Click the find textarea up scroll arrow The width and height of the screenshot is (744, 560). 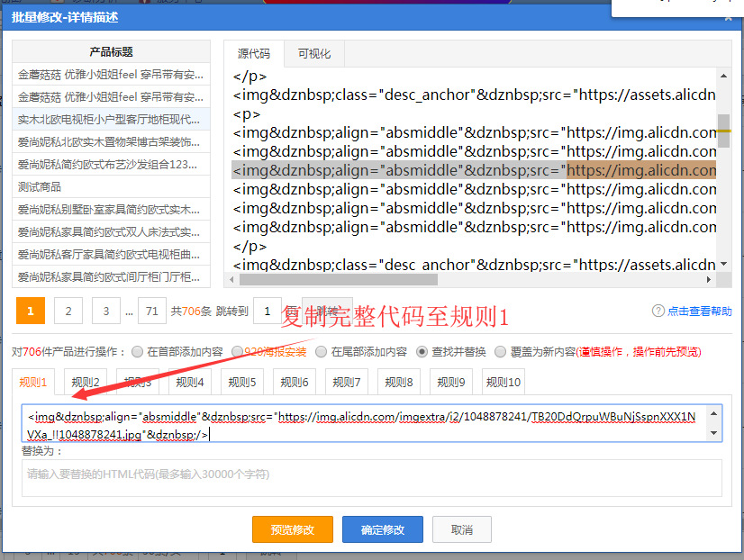(x=714, y=413)
